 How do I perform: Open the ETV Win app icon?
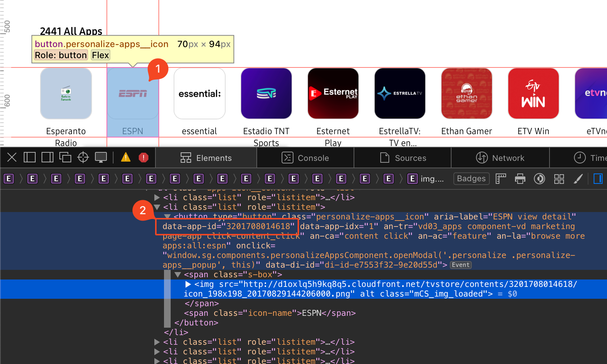pos(534,93)
